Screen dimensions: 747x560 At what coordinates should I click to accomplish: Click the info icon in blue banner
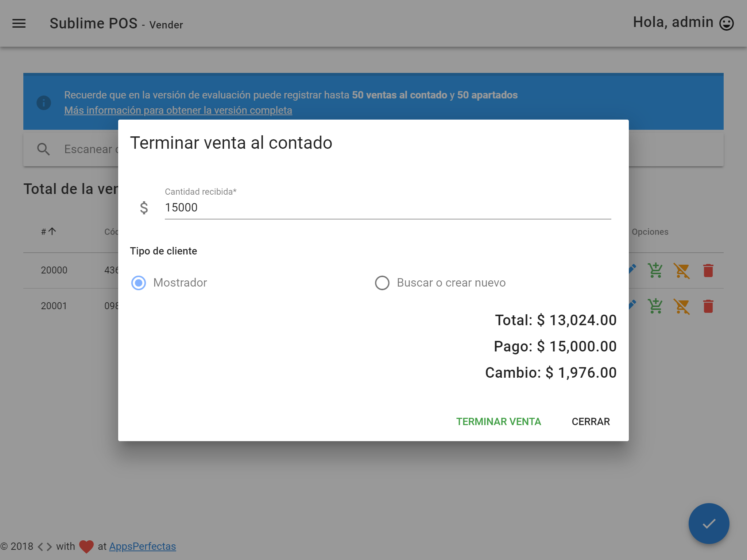coord(44,103)
